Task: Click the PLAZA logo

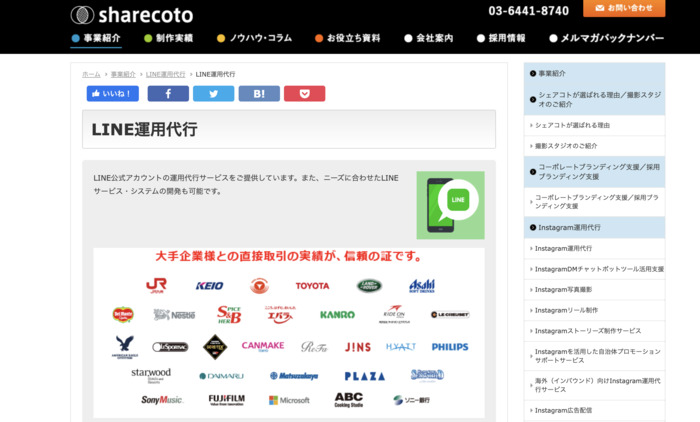Action: (x=365, y=376)
